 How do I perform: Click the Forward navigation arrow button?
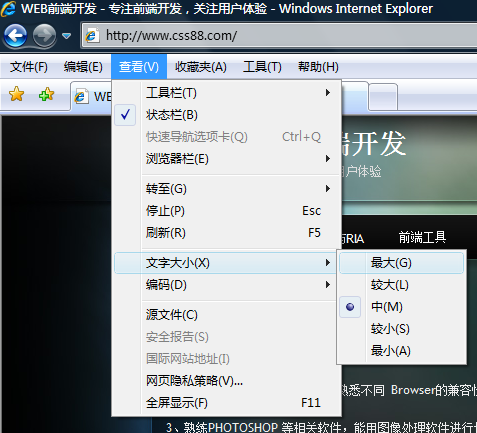click(x=44, y=35)
